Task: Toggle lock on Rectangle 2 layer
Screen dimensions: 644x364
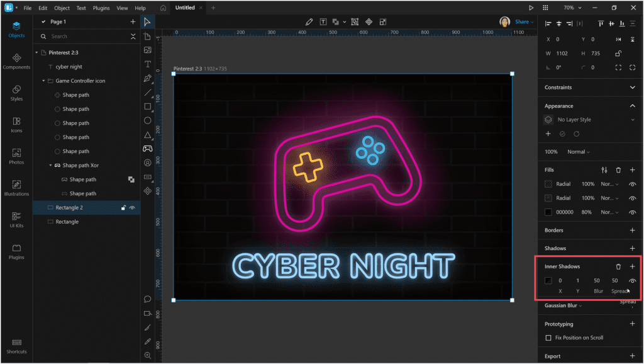Action: click(123, 208)
